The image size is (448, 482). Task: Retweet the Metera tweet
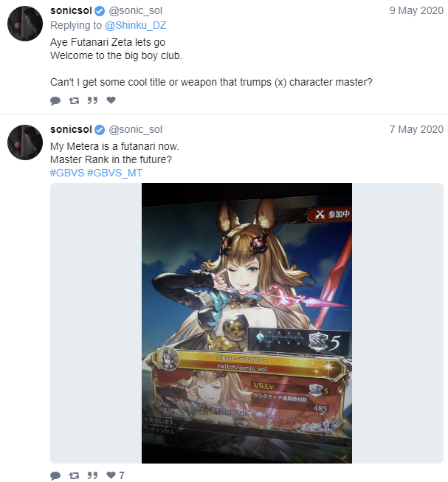pyautogui.click(x=74, y=475)
